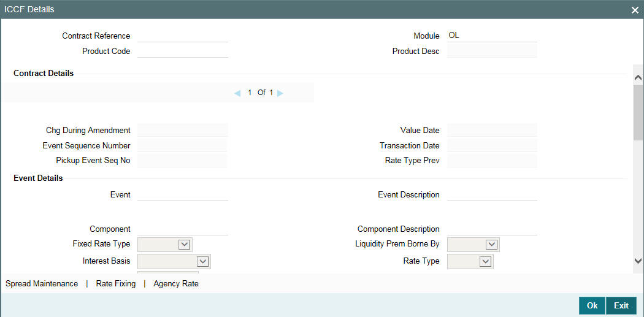Focus the Component Description field
Screen dimensions: 644x317
pyautogui.click(x=492, y=229)
